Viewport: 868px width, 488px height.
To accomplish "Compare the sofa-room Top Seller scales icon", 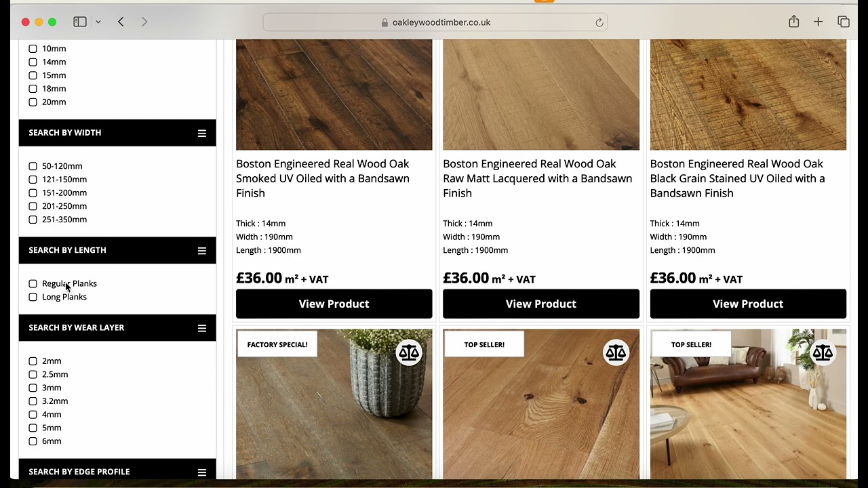I will tap(823, 353).
